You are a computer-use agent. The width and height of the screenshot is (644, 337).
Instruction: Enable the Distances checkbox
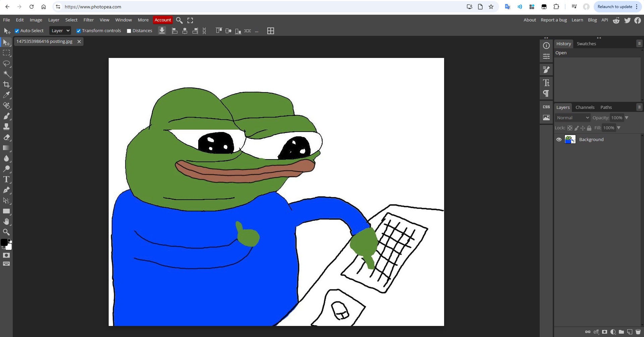129,31
